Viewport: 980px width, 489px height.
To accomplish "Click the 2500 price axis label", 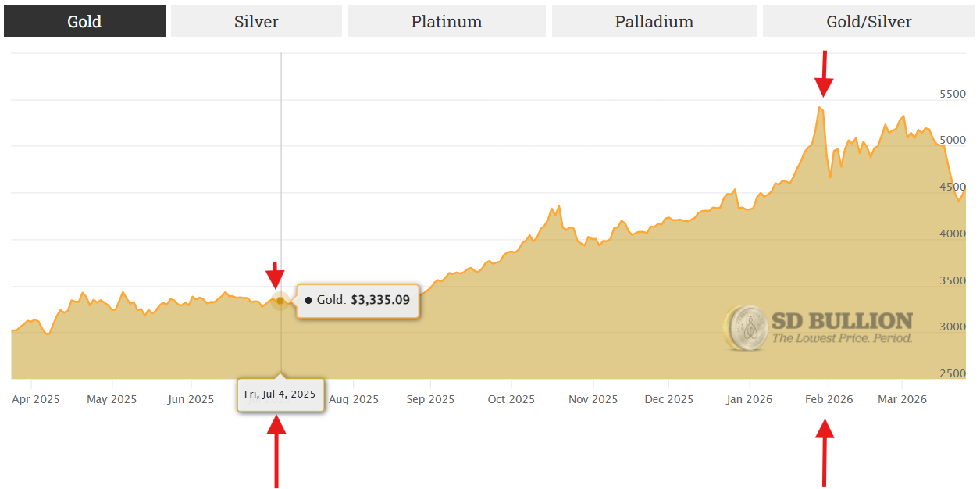I will pyautogui.click(x=952, y=374).
